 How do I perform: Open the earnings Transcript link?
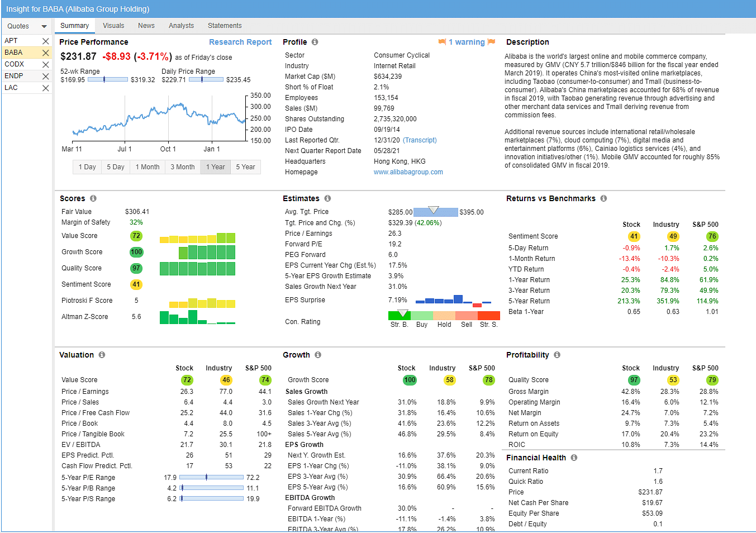[420, 140]
